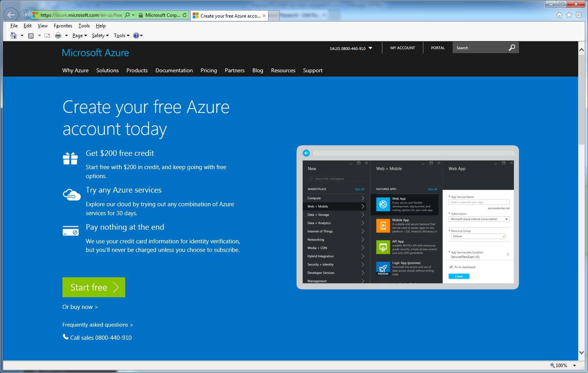The image size is (588, 373).
Task: Click the RSS feeds icon
Action: (x=31, y=36)
